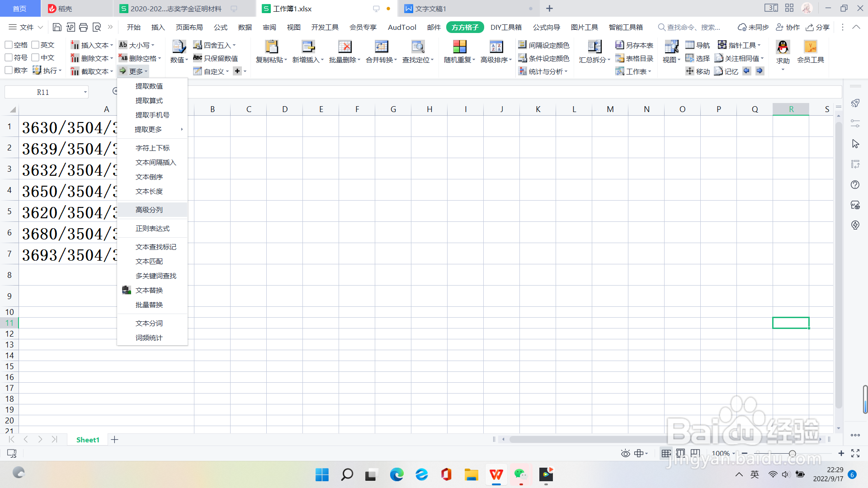Toggle fullscreen view icon in status bar
The height and width of the screenshot is (488, 868).
tap(855, 453)
